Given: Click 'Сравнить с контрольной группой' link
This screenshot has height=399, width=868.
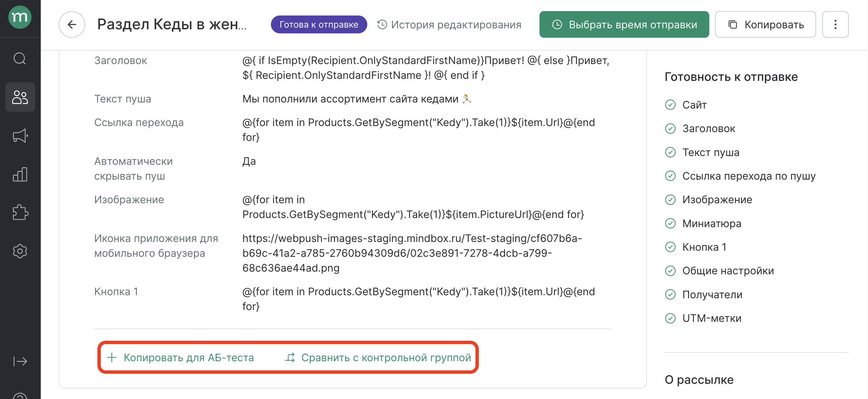Looking at the screenshot, I should click(x=378, y=357).
